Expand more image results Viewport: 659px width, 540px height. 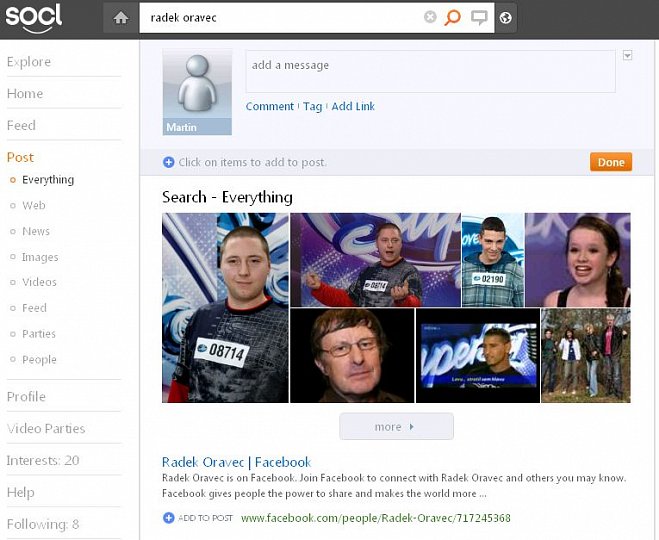click(396, 427)
